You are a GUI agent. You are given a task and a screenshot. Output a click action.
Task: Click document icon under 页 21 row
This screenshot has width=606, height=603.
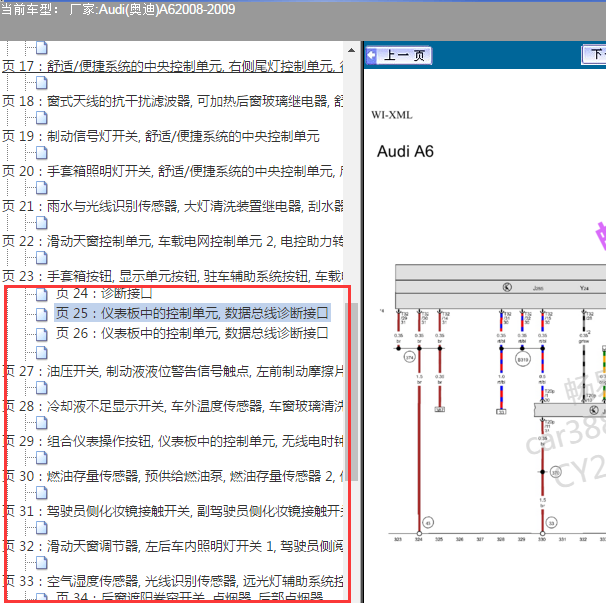42,223
